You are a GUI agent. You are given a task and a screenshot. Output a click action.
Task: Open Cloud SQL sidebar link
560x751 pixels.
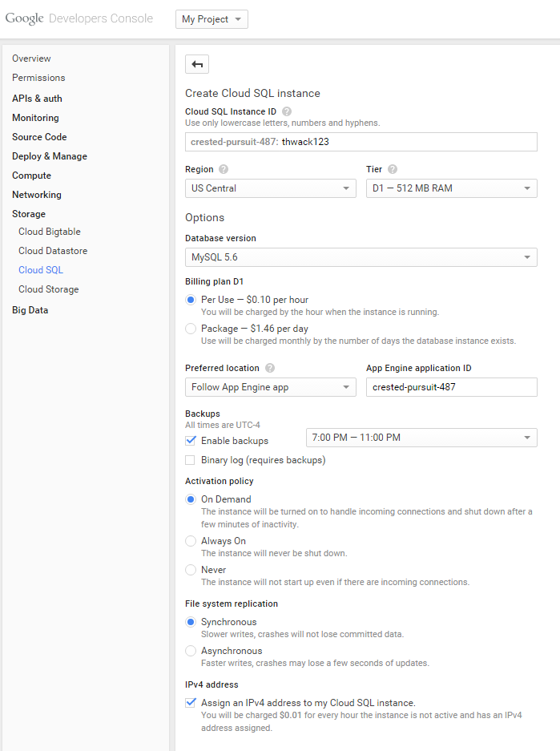[41, 270]
